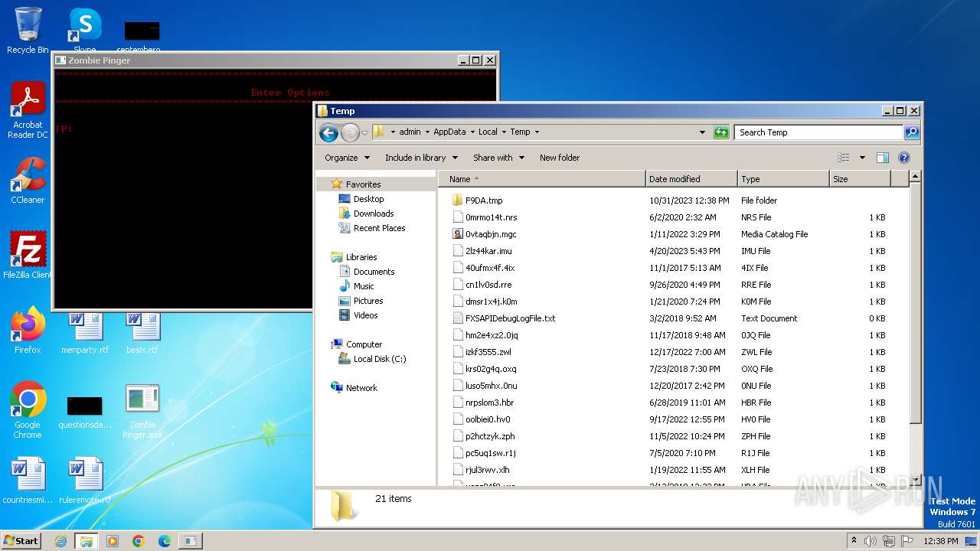Click the Start button

[x=21, y=540]
